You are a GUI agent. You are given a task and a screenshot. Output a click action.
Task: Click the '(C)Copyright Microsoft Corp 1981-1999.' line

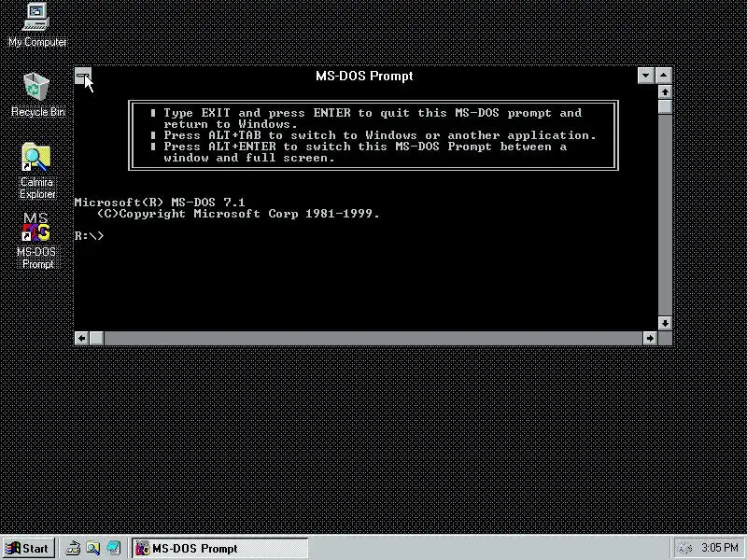pyautogui.click(x=238, y=214)
